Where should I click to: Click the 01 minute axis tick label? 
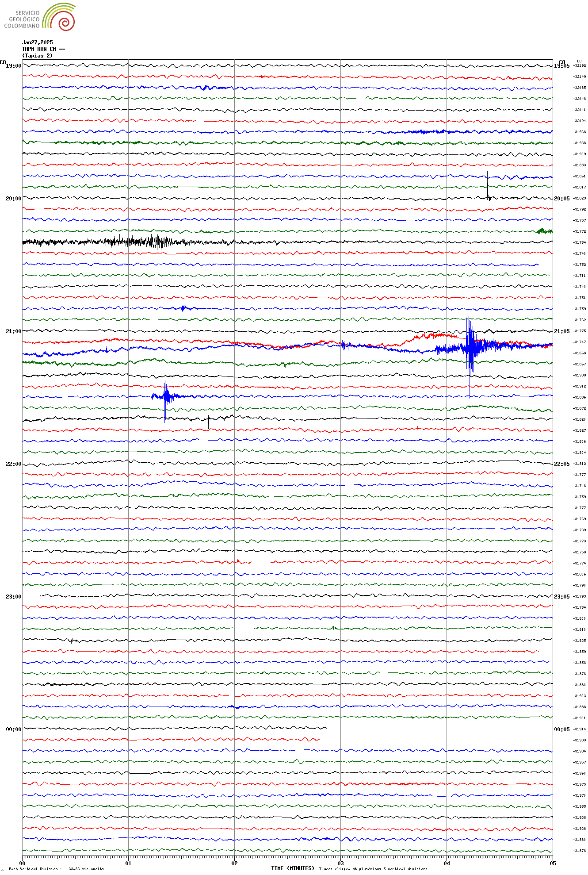[128, 863]
